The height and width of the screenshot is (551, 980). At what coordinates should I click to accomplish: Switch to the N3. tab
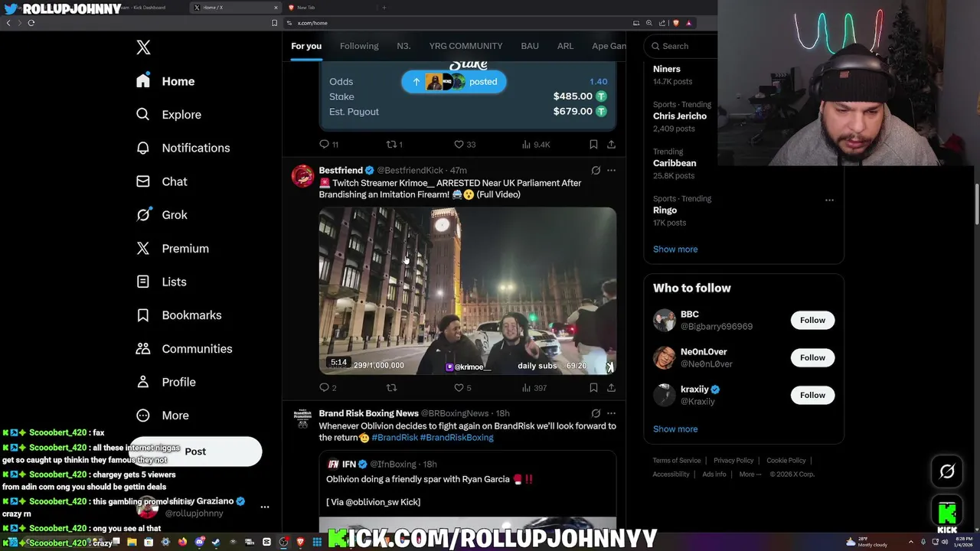click(x=403, y=46)
